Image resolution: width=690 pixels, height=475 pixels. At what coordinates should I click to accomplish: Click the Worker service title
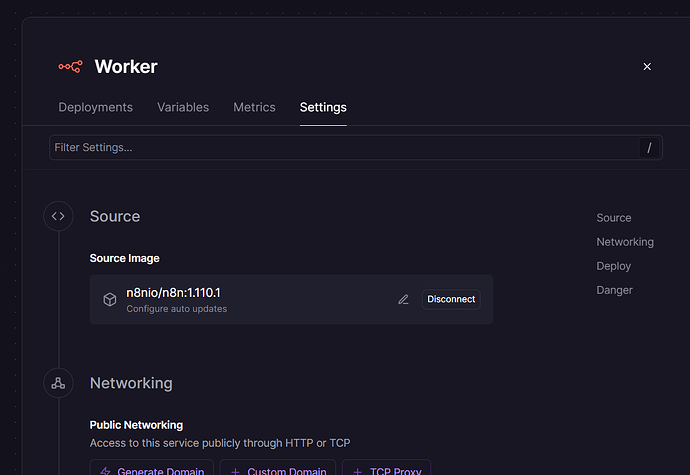(x=126, y=67)
